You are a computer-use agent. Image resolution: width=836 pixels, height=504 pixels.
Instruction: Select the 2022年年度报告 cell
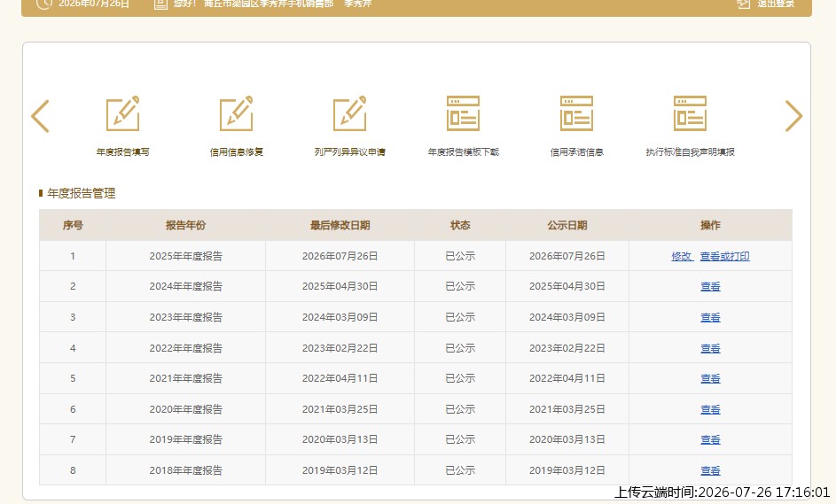pos(185,348)
